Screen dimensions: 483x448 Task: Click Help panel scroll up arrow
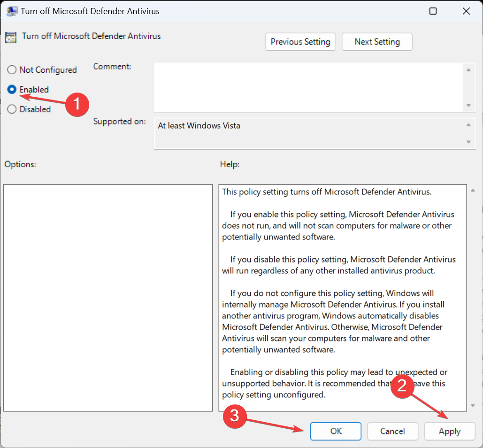pos(473,190)
